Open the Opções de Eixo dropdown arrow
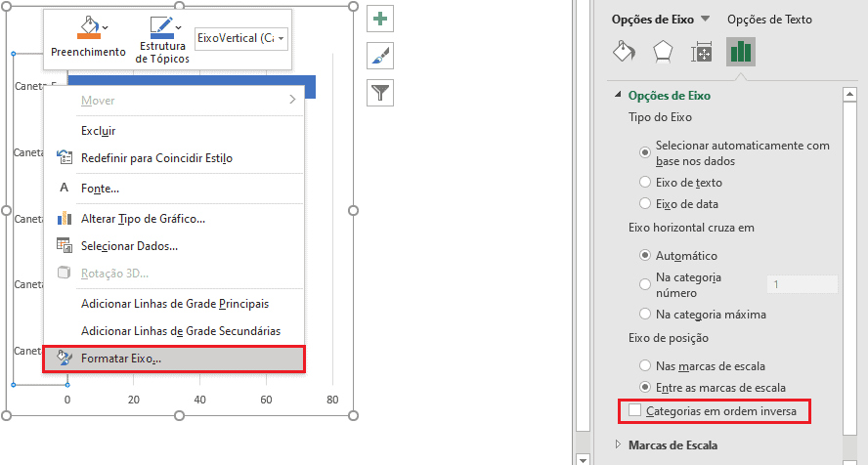 pyautogui.click(x=706, y=19)
